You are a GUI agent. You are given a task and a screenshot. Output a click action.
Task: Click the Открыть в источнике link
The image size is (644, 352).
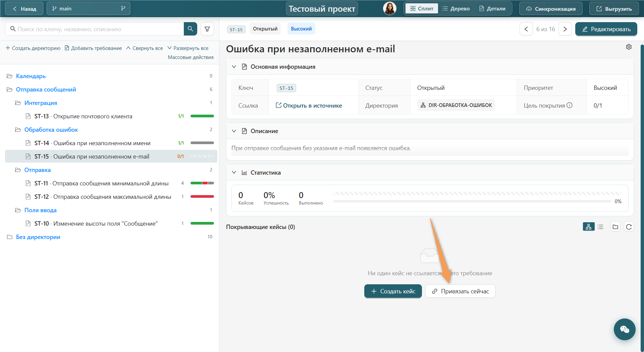click(309, 106)
